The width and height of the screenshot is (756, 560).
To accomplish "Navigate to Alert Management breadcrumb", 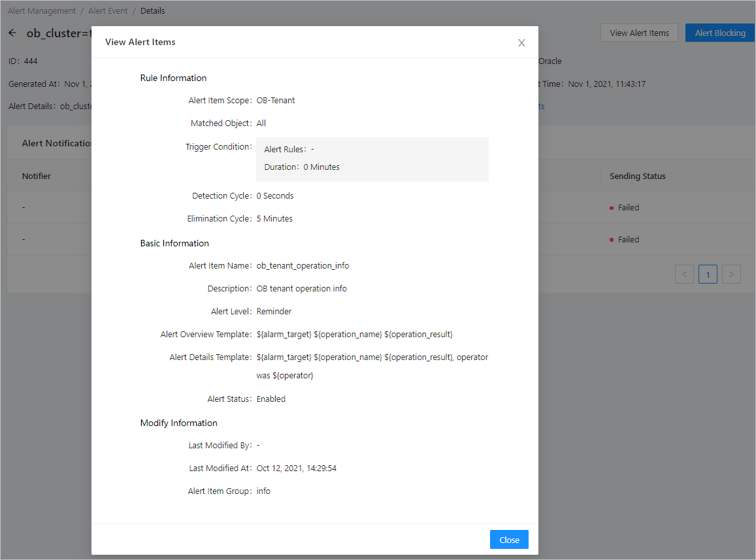I will tap(42, 10).
